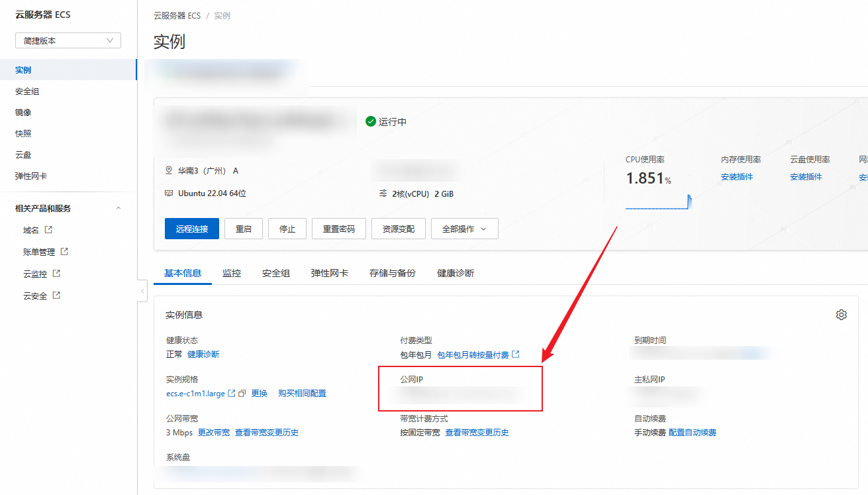Image resolution: width=868 pixels, height=495 pixels.
Task: Copy the instance spec with copy icon
Action: click(x=242, y=393)
